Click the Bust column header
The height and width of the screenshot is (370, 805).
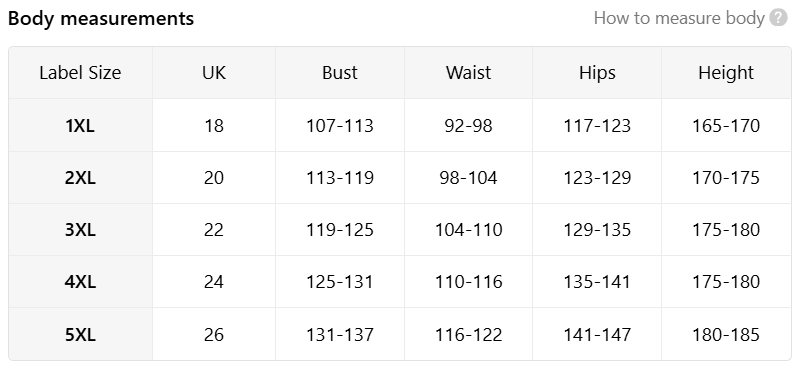tap(340, 73)
